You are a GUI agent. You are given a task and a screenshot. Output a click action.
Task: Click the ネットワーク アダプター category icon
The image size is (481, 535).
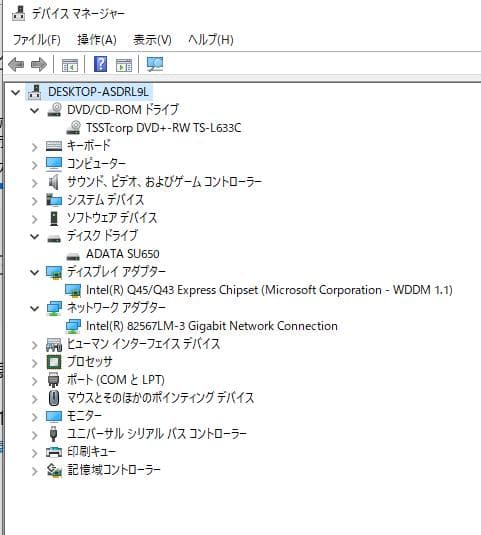click(x=54, y=308)
